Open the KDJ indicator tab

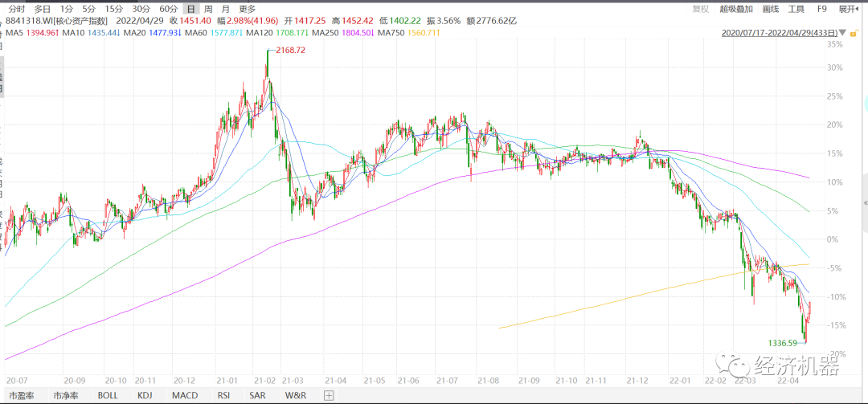point(145,395)
